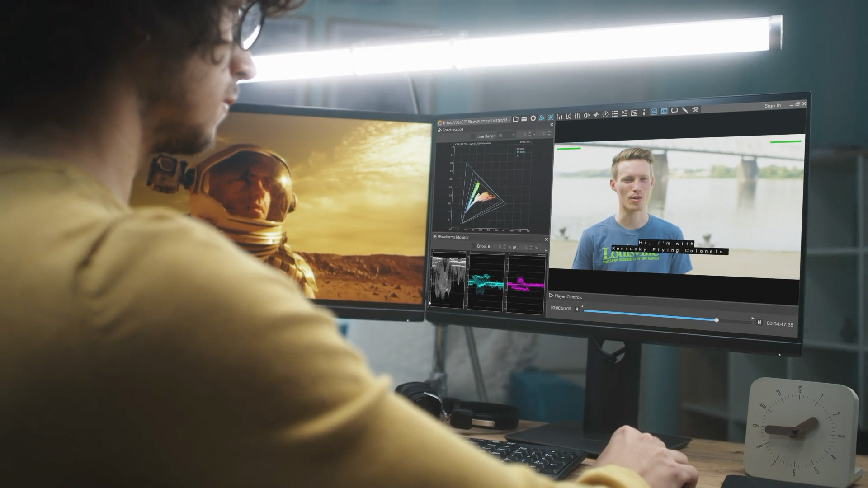The image size is (868, 488).
Task: Click the first Line Range number field
Action: tap(525, 135)
